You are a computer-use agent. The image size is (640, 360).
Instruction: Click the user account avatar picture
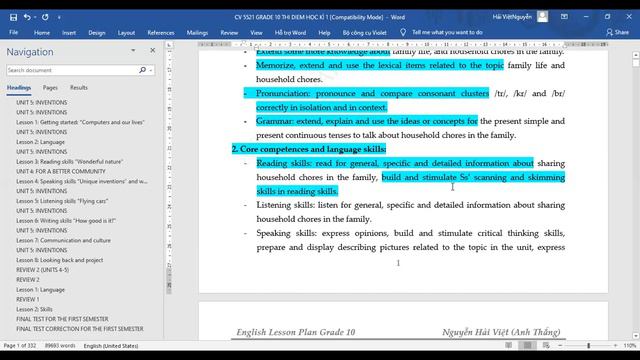point(542,17)
